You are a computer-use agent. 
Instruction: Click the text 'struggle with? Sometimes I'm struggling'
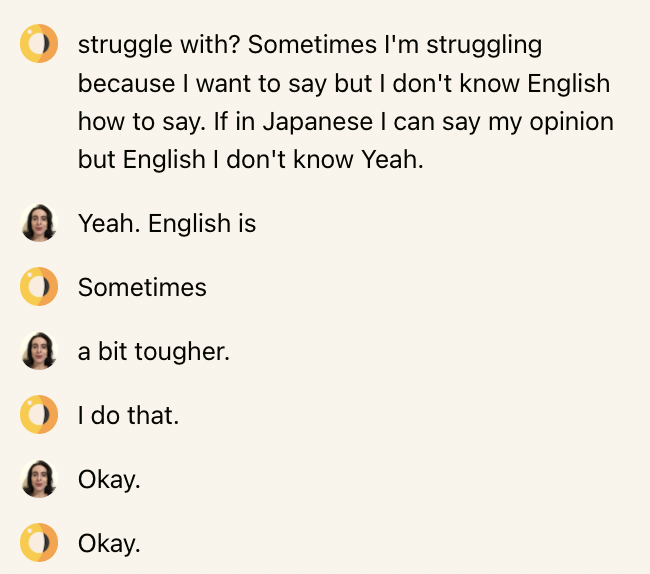310,45
